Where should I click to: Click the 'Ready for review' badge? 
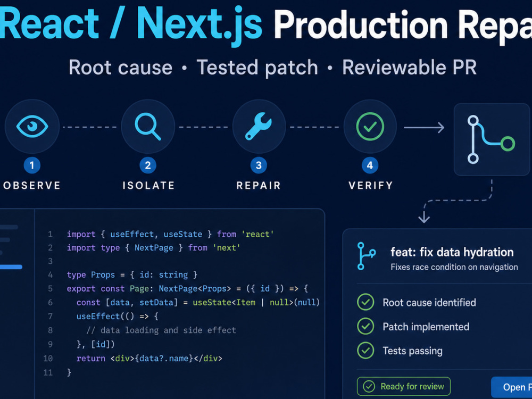404,386
